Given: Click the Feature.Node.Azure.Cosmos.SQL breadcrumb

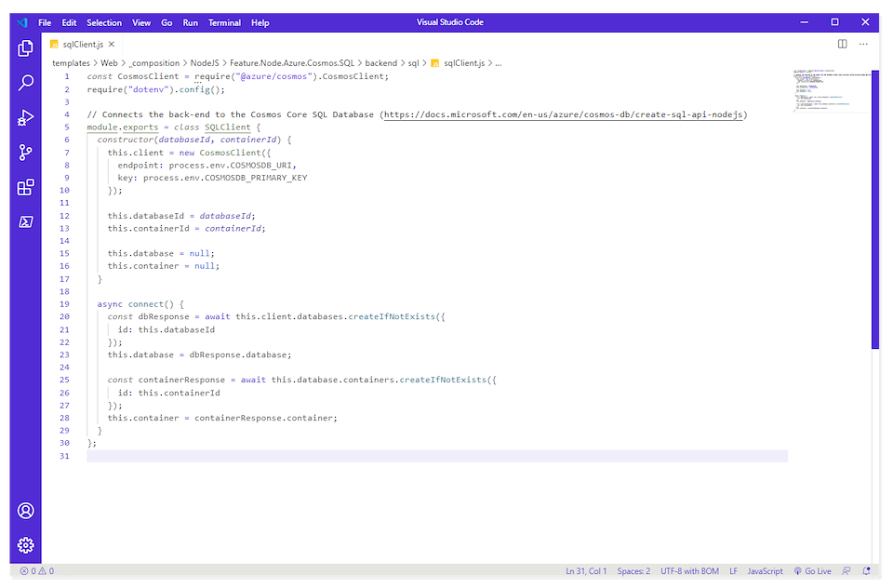Looking at the screenshot, I should point(292,63).
